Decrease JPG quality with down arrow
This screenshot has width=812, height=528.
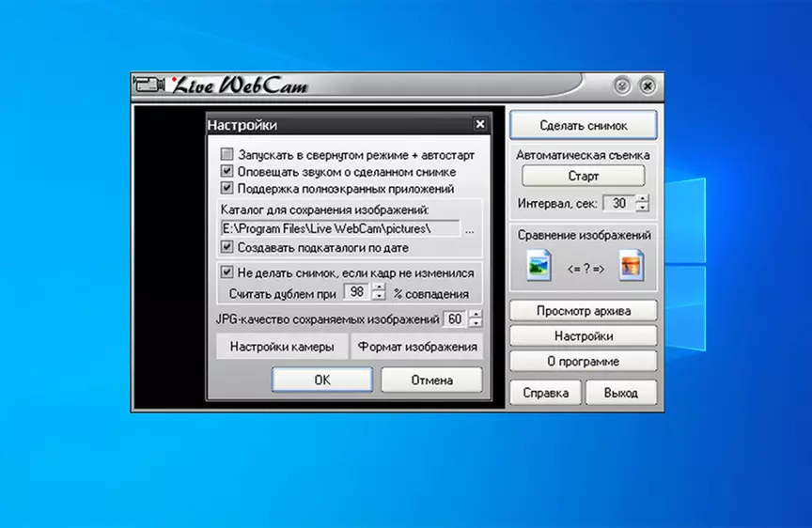(476, 323)
